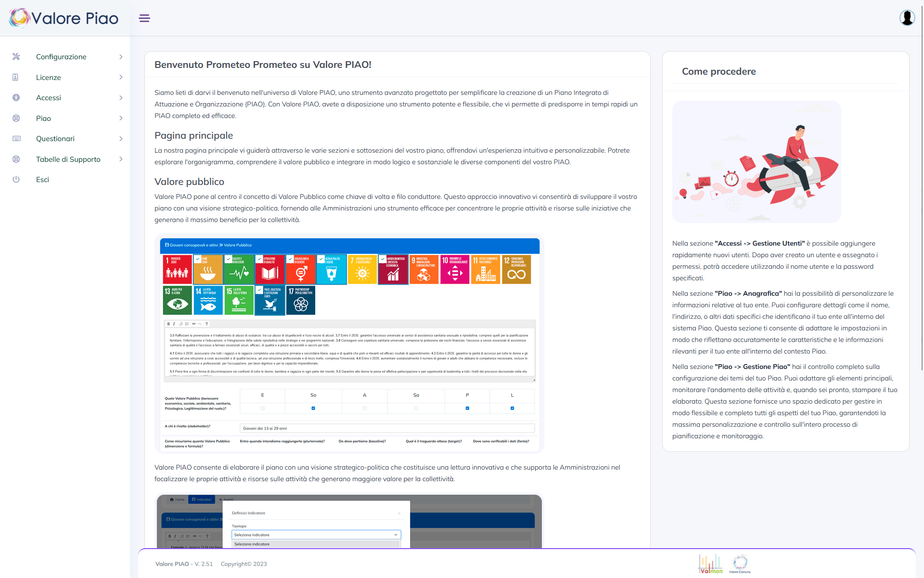
Task: Click the Questionari keyboard icon
Action: coord(16,139)
